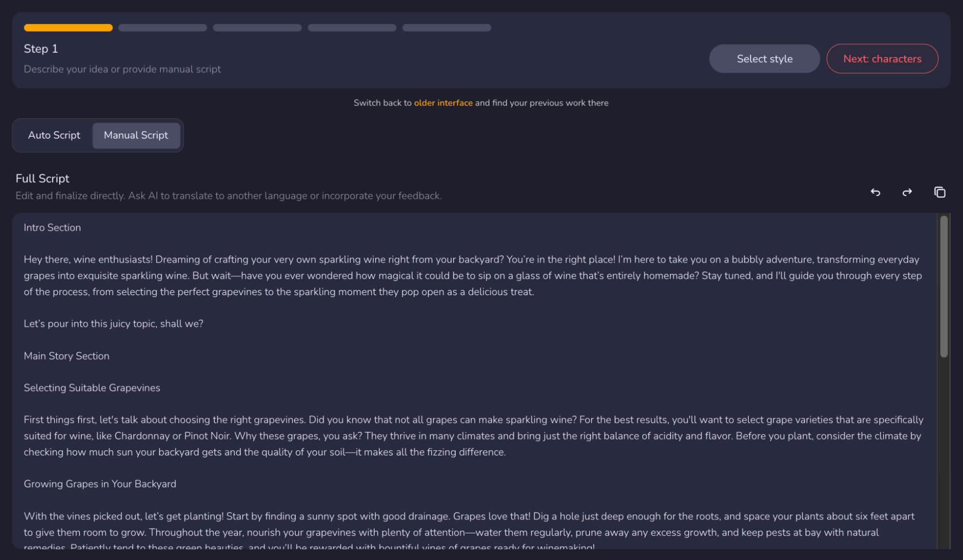Click the fourth progress bar segment

pyautogui.click(x=351, y=27)
